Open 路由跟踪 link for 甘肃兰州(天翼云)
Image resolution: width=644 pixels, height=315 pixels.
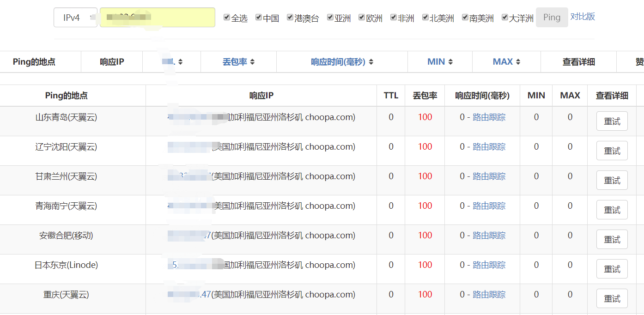[x=489, y=176]
